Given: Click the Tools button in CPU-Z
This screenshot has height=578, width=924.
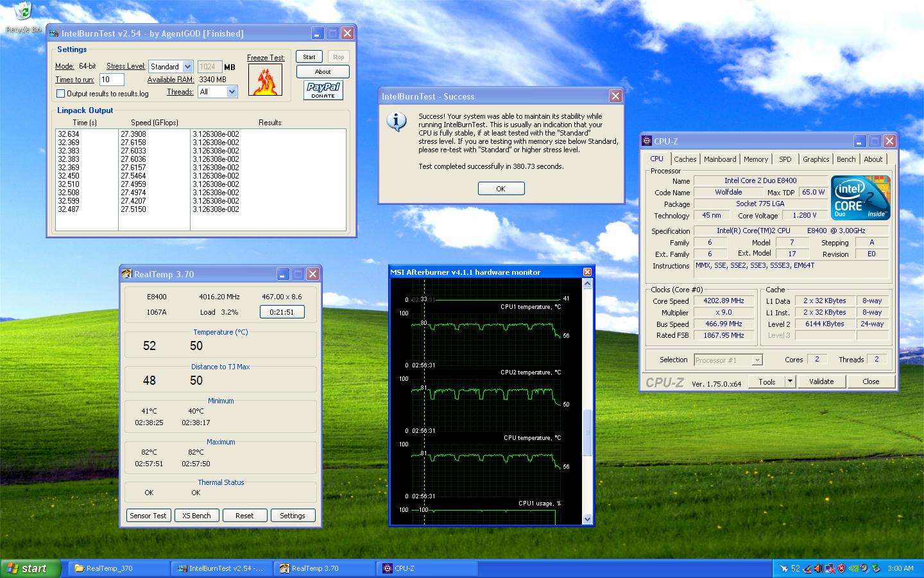Looking at the screenshot, I should point(767,381).
